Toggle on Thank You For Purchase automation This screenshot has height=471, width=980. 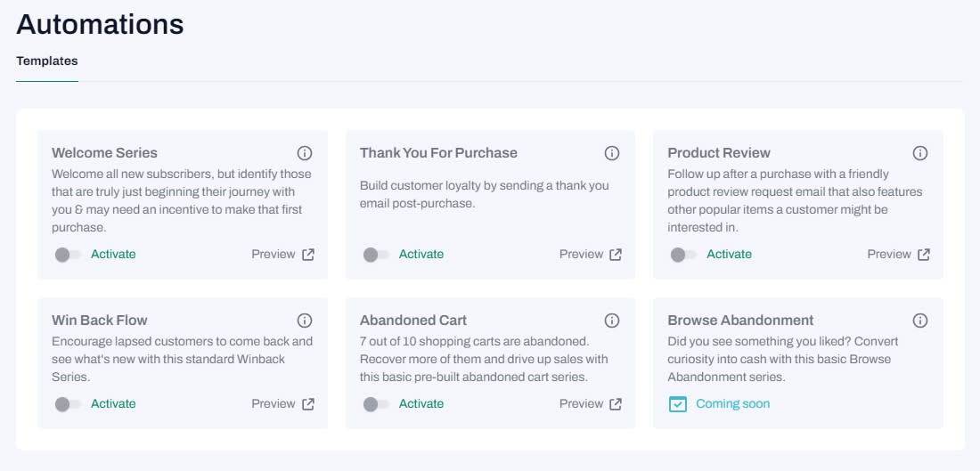point(376,255)
